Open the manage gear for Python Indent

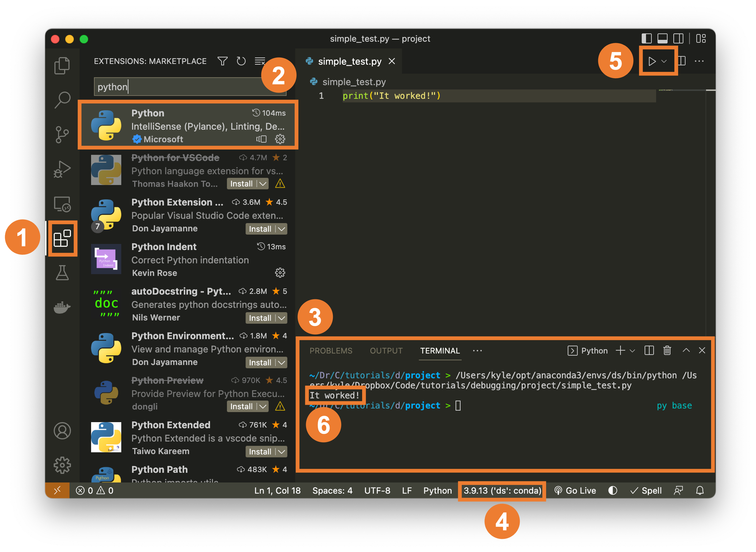point(280,273)
